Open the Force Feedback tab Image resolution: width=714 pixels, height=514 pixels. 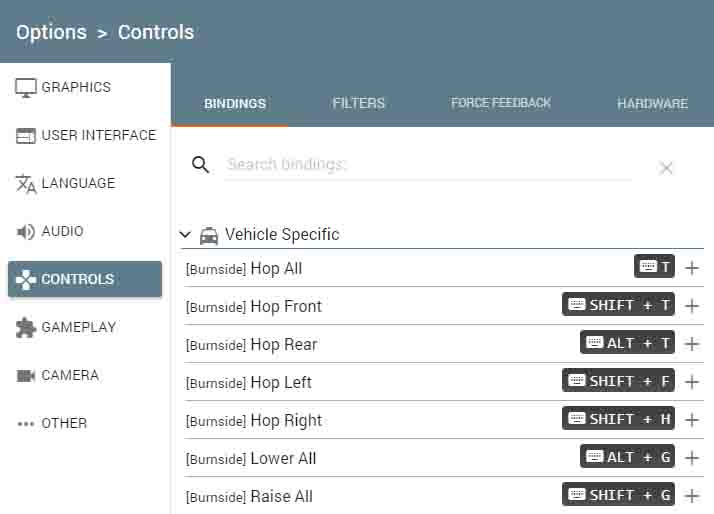tap(500, 103)
